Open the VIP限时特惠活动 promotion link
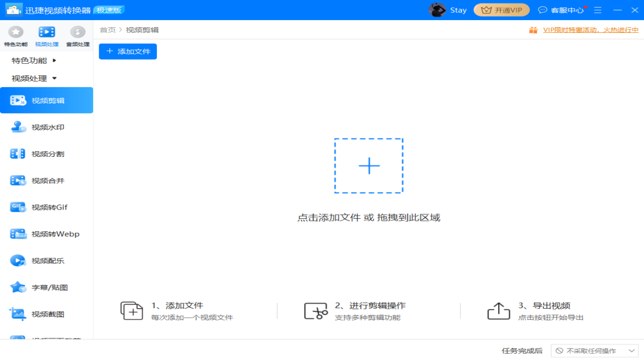This screenshot has width=644, height=362. click(590, 30)
